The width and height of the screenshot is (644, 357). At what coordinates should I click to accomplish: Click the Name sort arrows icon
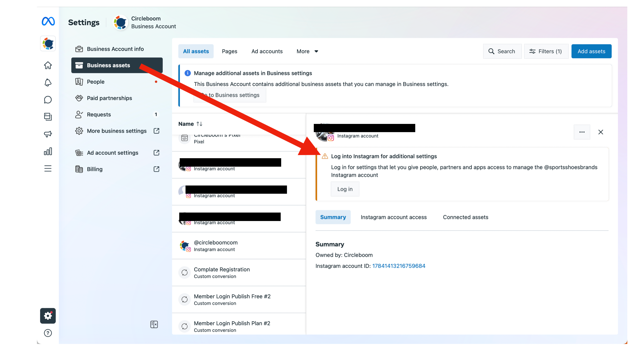pyautogui.click(x=200, y=124)
